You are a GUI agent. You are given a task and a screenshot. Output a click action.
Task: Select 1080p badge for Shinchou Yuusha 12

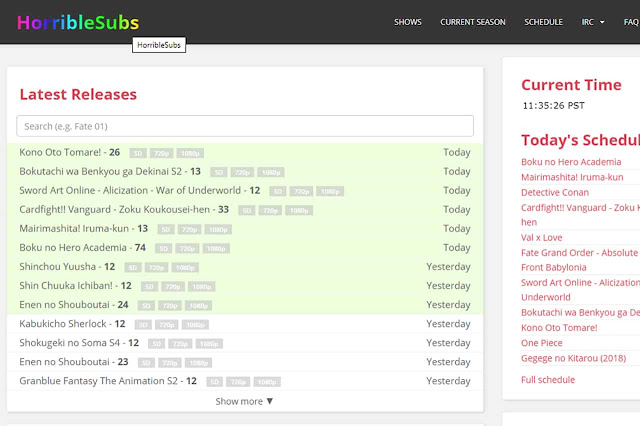185,268
